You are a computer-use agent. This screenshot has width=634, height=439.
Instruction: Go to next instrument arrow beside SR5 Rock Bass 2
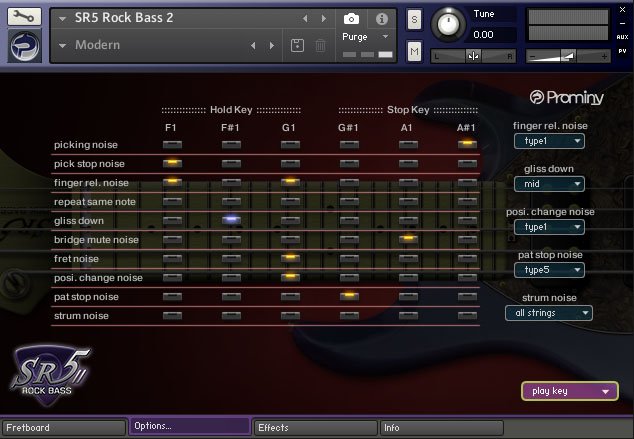[x=323, y=19]
